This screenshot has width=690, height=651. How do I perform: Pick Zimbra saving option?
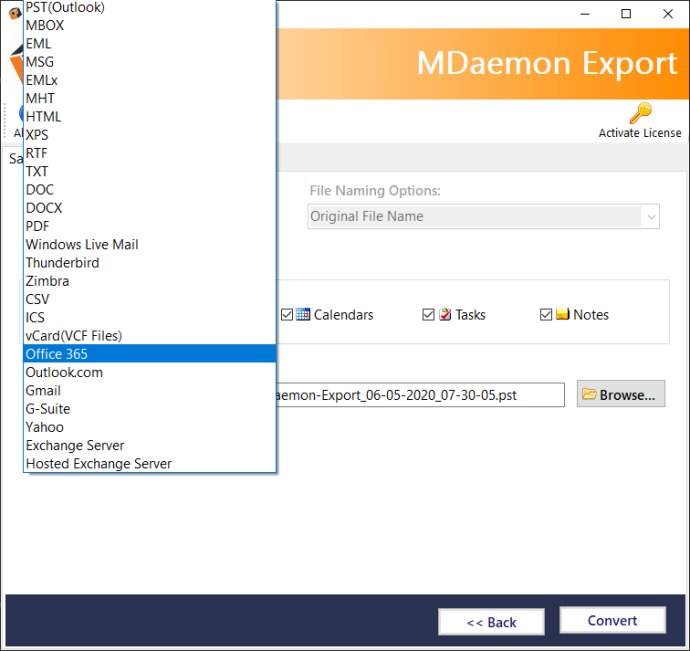[x=150, y=281]
